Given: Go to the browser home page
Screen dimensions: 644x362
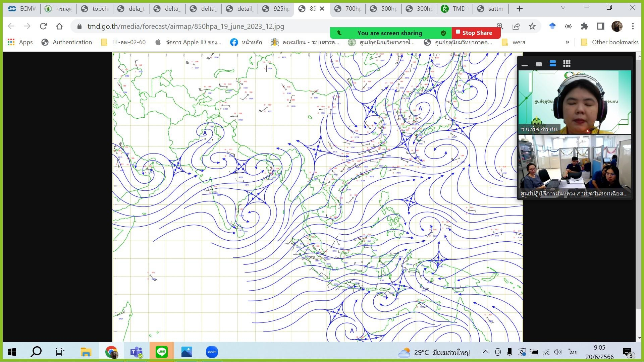Looking at the screenshot, I should pos(59,26).
